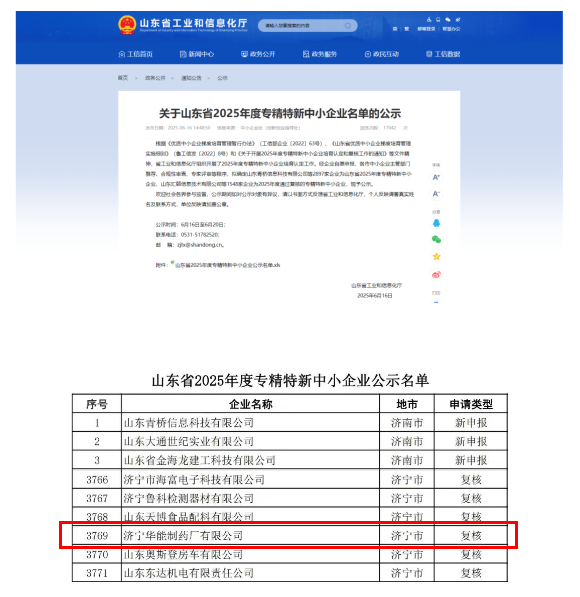This screenshot has height=597, width=580.
Task: Go to 通知公告 in the breadcrumb
Action: 191,78
